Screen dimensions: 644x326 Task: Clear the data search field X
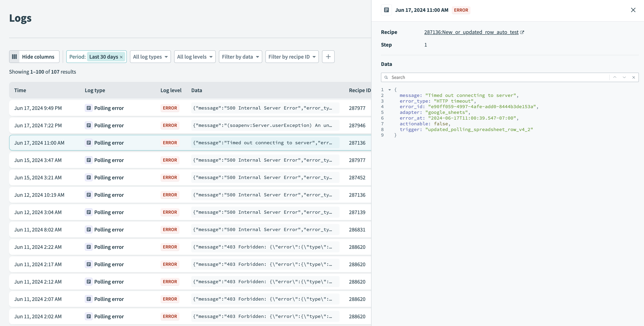634,77
